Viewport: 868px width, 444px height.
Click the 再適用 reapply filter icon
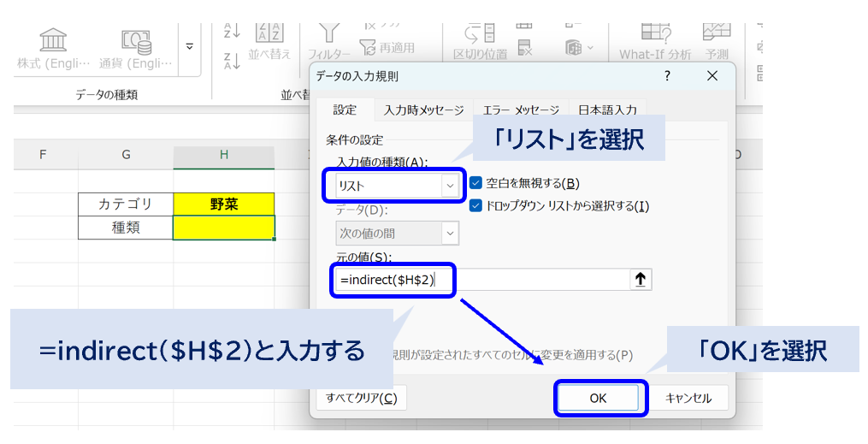[368, 48]
